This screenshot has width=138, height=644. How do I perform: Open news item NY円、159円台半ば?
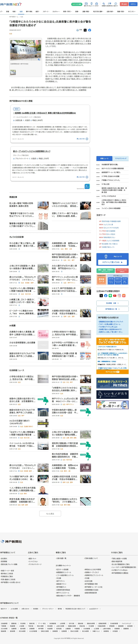click(x=109, y=196)
